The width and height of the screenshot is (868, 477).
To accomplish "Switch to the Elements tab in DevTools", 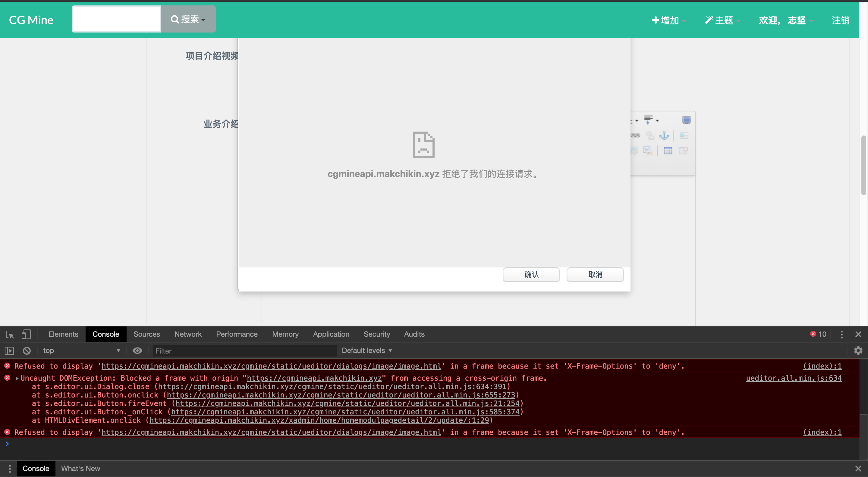I will pos(63,334).
